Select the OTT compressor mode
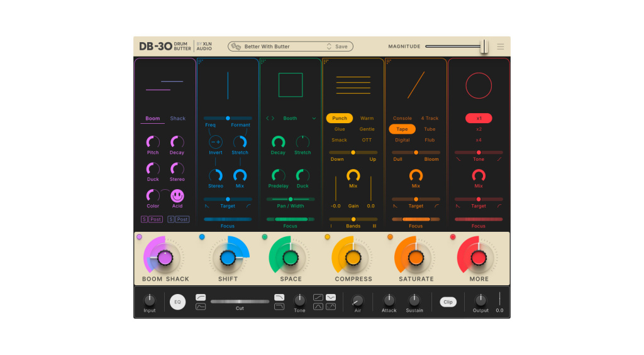 coord(367,140)
